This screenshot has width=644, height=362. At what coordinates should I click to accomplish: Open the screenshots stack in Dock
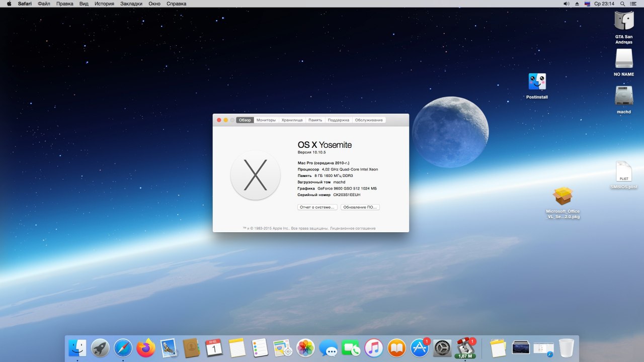(x=521, y=347)
